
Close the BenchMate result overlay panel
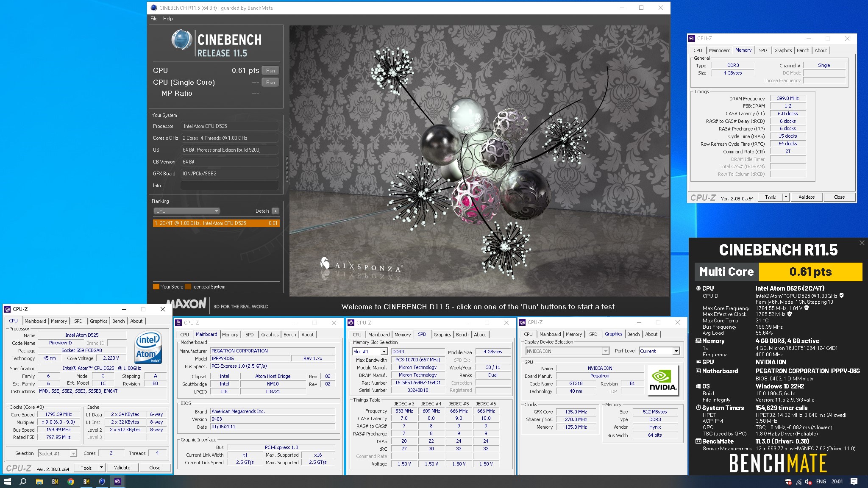[x=862, y=243]
